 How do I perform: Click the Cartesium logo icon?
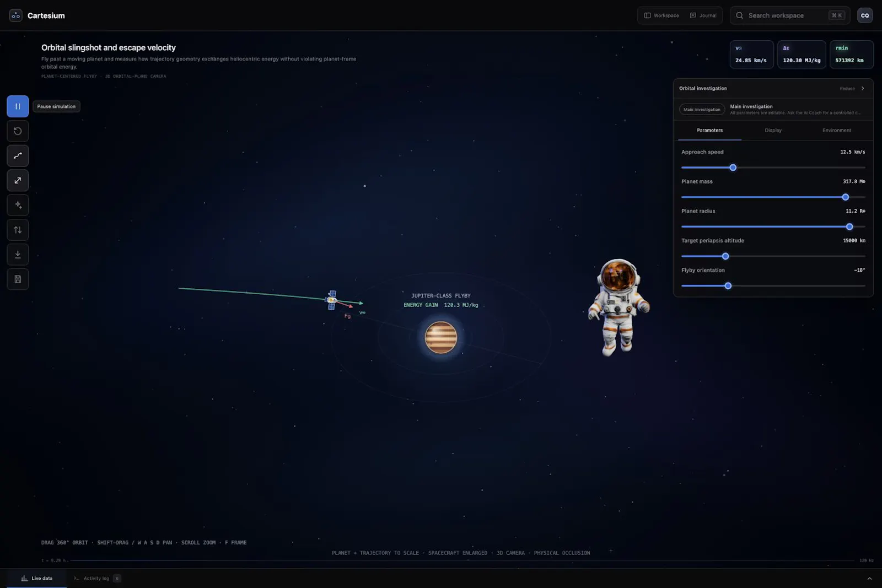(15, 15)
